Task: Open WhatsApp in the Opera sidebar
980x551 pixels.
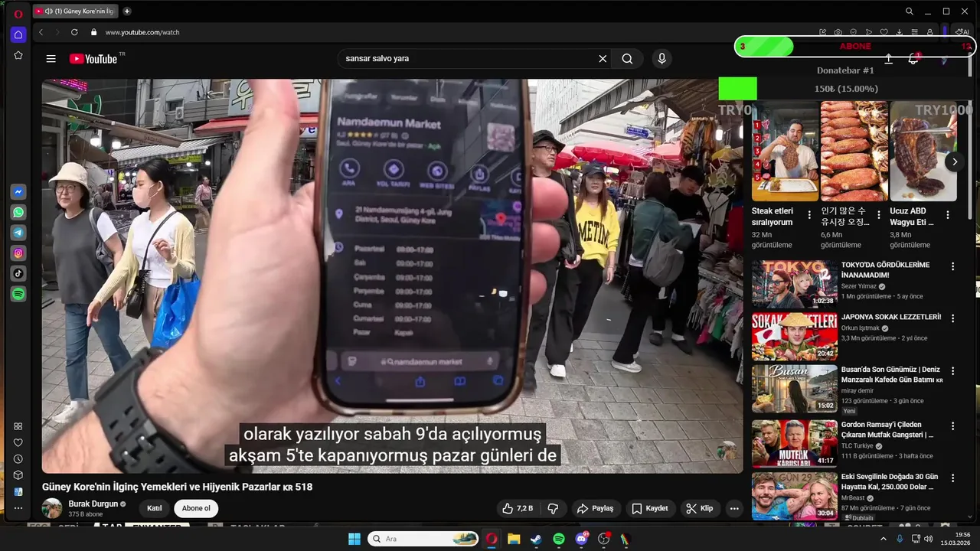Action: coord(18,212)
